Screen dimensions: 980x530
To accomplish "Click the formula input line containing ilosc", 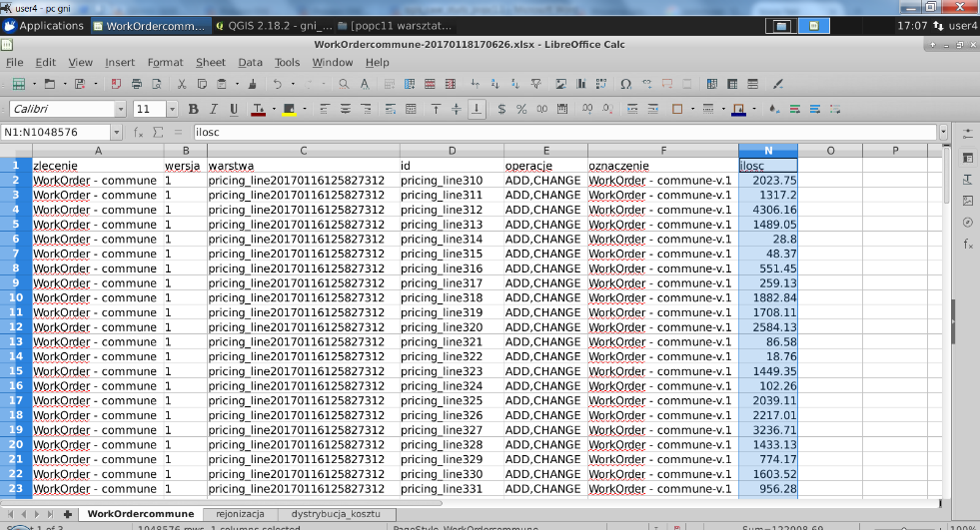I will tap(559, 132).
